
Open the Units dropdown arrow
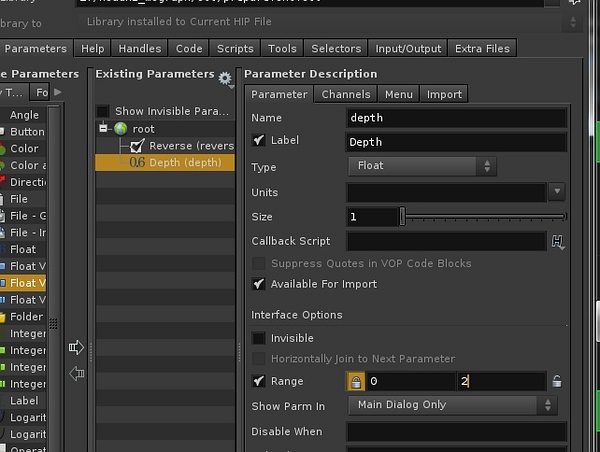click(x=557, y=191)
